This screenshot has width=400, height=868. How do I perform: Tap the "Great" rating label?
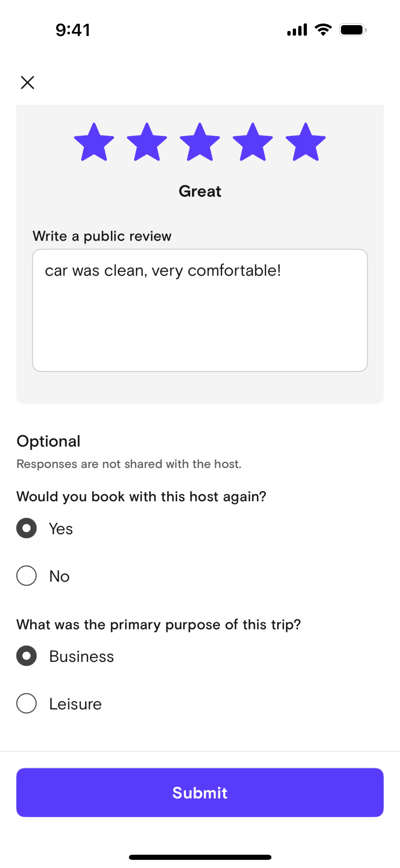coord(200,192)
